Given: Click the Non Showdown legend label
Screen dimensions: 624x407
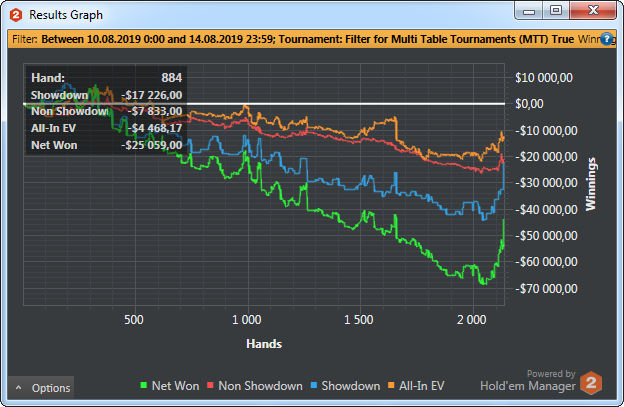Looking at the screenshot, I should [260, 386].
